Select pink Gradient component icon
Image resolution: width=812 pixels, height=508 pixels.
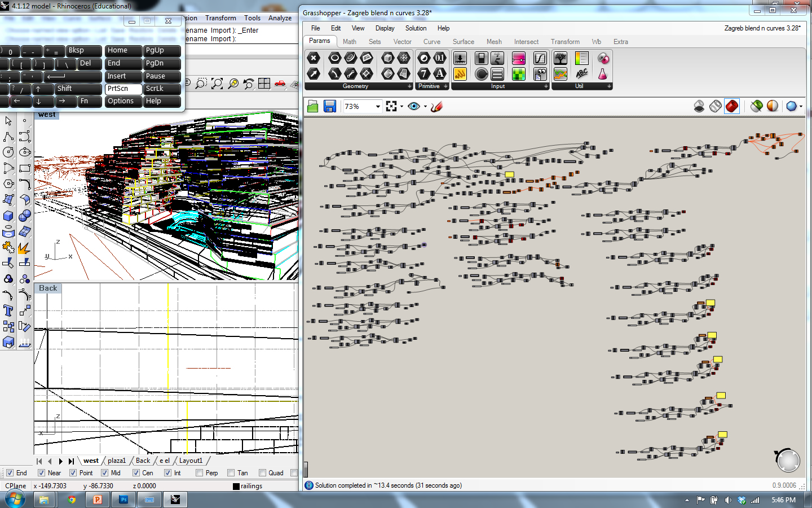[519, 58]
